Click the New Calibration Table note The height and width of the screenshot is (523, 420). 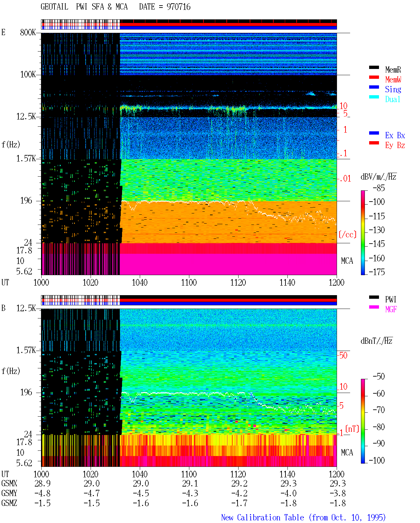point(304,517)
